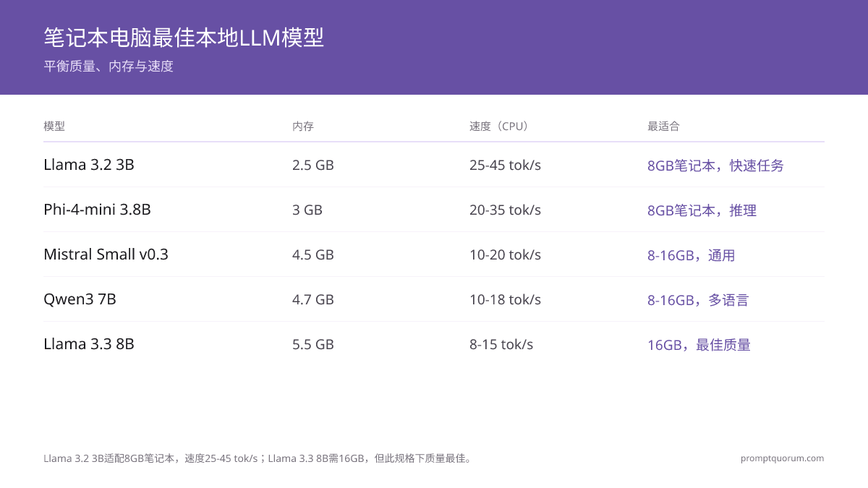Click the 最适合 column header
This screenshot has width=868, height=488.
pos(663,127)
